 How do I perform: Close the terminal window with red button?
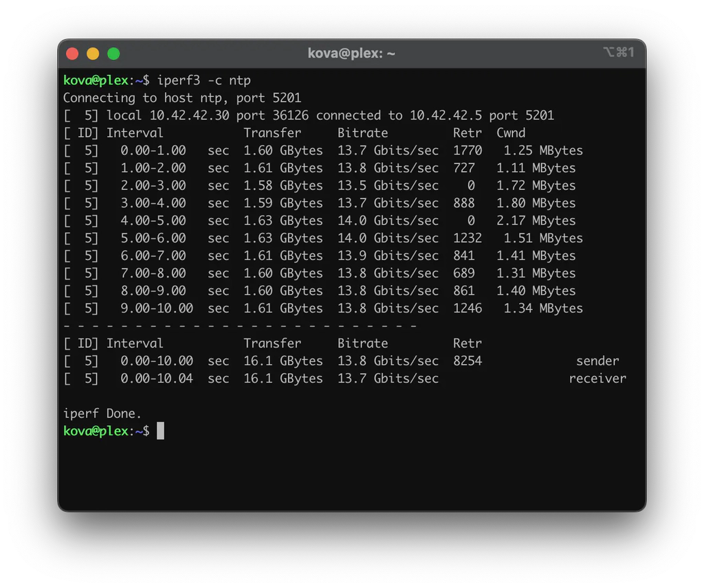pyautogui.click(x=72, y=54)
